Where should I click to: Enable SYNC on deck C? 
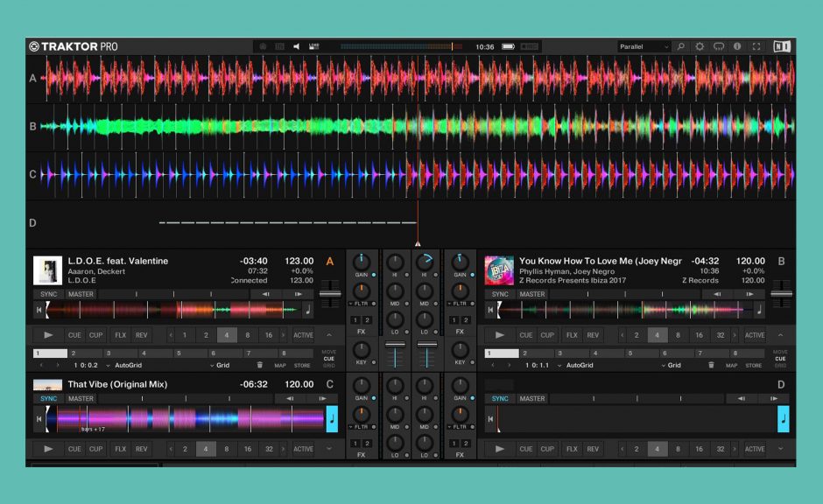(48, 398)
